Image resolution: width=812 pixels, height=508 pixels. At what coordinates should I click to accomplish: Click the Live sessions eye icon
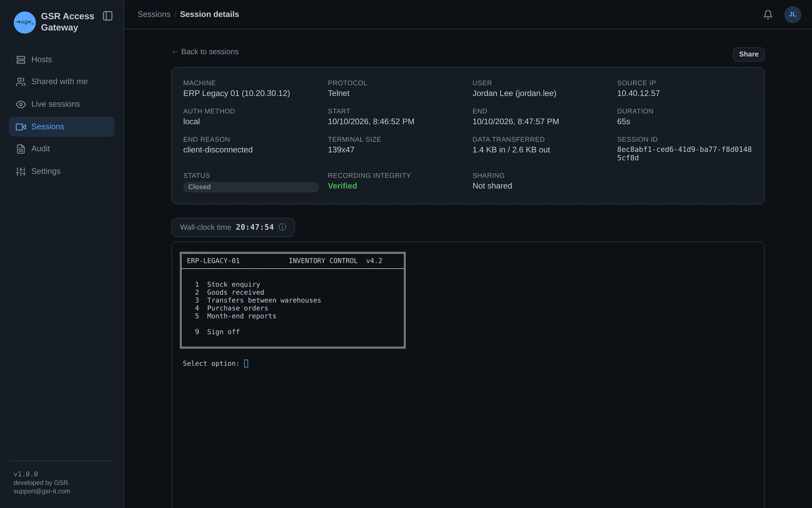[21, 104]
